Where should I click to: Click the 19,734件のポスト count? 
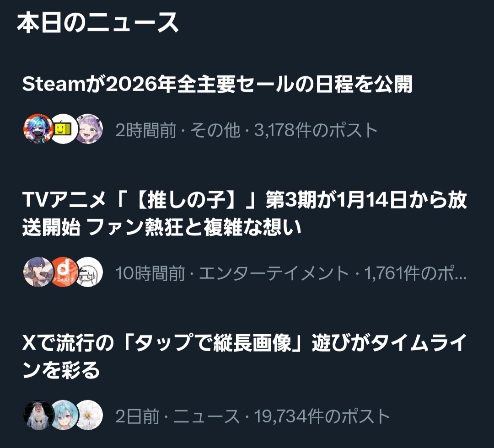coord(322,416)
